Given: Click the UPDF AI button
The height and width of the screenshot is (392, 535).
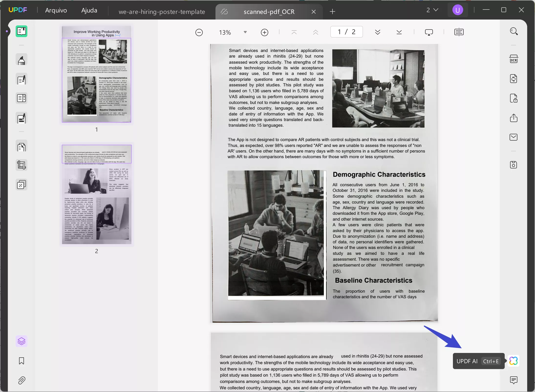Looking at the screenshot, I should pos(514,361).
